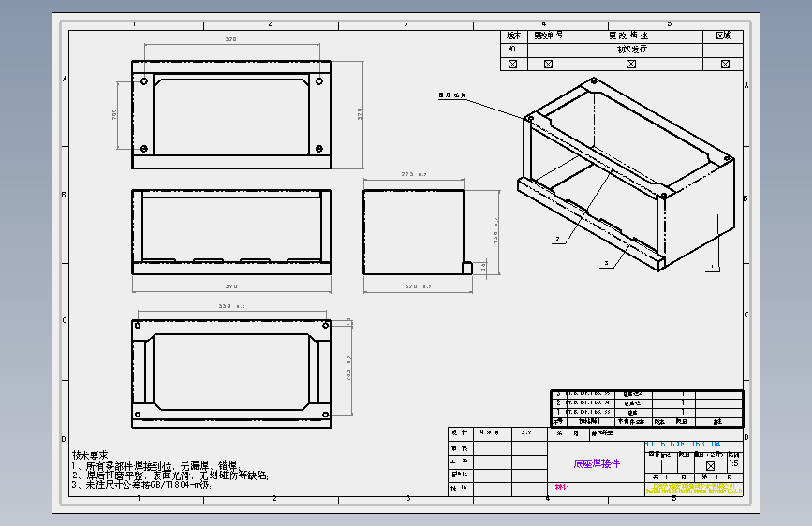Click balloon 1 on the isometric view

[x=712, y=267]
